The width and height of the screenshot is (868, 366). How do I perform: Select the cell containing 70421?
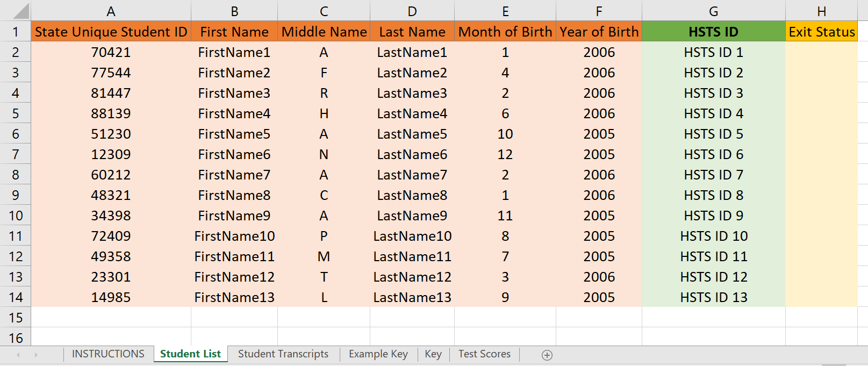(x=111, y=52)
